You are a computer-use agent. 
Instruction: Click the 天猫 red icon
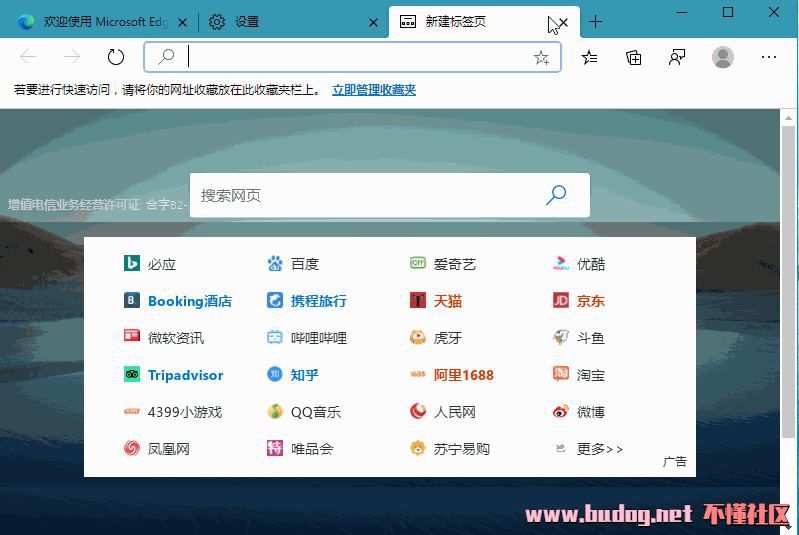pyautogui.click(x=418, y=300)
